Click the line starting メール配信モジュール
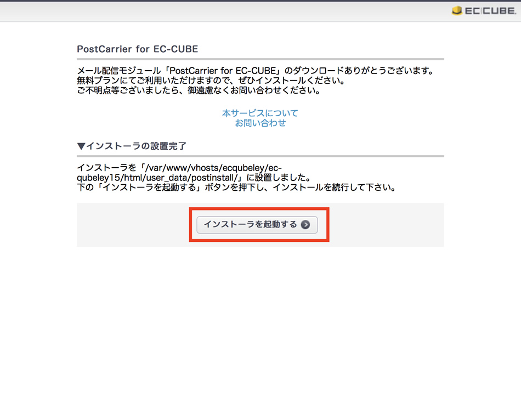The image size is (521, 420). pos(256,71)
